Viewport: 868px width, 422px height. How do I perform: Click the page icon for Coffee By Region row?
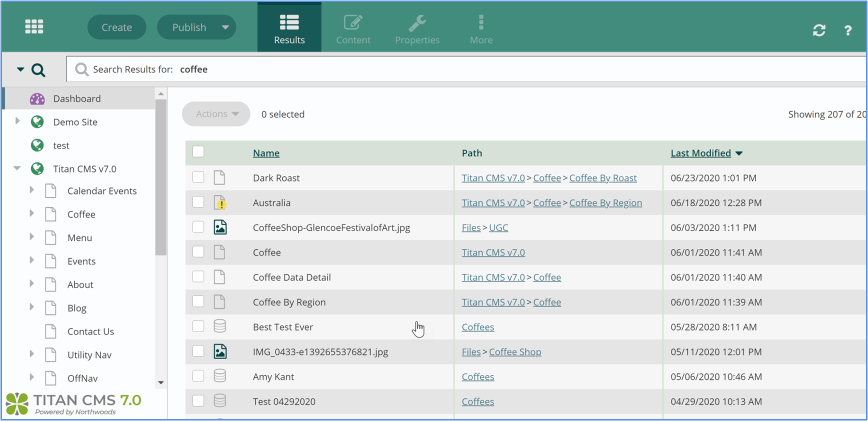[219, 302]
